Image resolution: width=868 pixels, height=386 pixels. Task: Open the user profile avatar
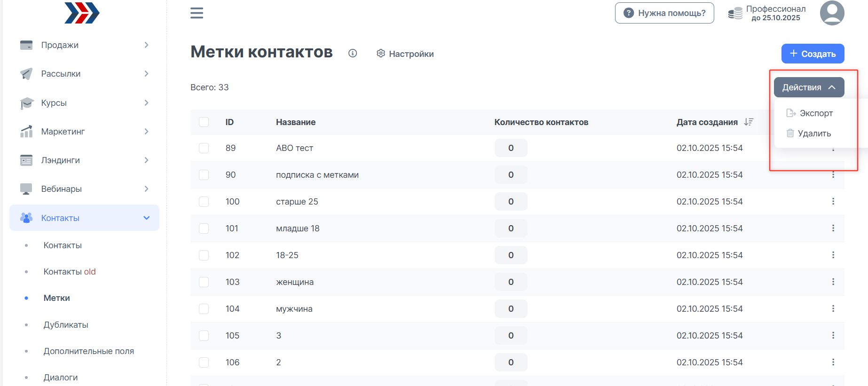[832, 13]
